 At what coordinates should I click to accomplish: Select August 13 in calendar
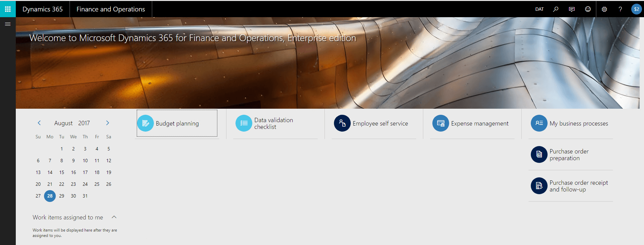click(x=38, y=172)
